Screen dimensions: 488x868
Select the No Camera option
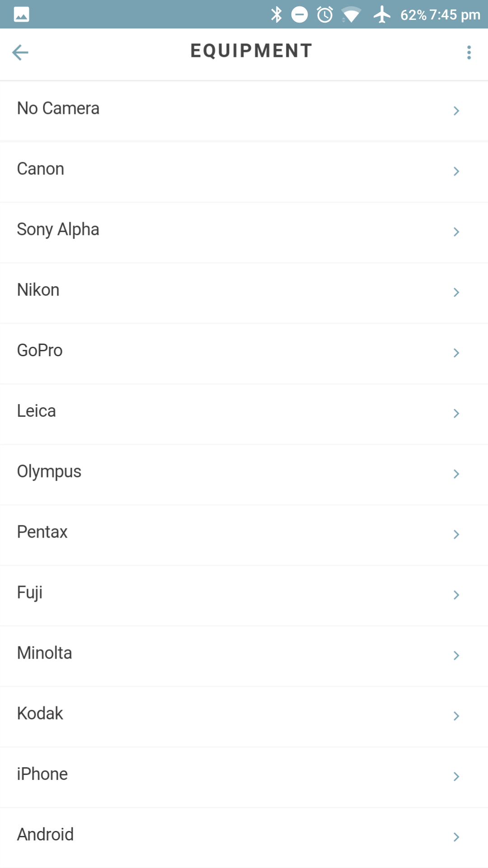point(58,108)
